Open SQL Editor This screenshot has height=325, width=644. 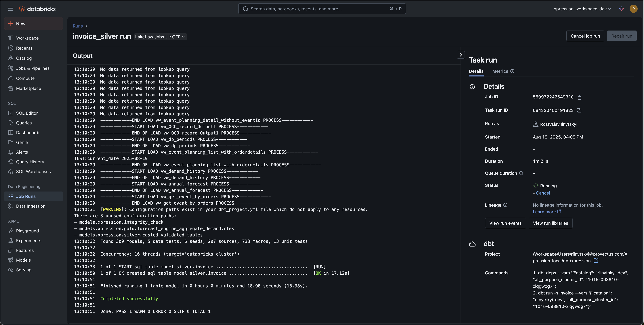pos(34,113)
